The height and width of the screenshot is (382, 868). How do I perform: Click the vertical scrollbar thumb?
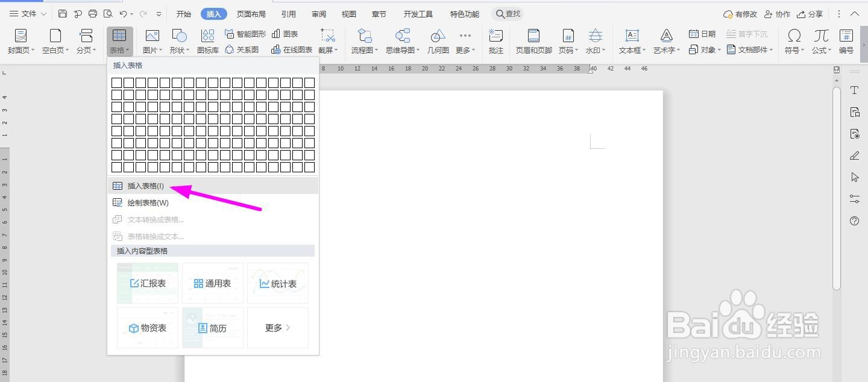837,188
